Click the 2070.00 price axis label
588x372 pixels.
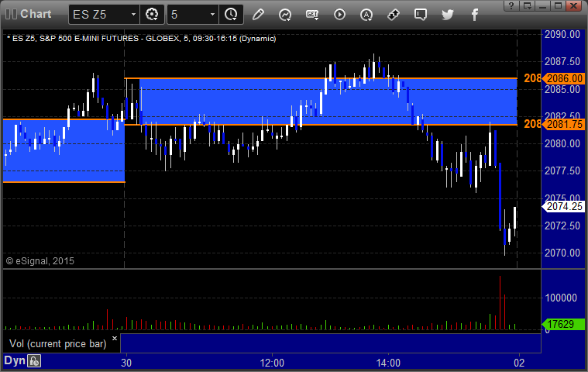[x=562, y=253]
